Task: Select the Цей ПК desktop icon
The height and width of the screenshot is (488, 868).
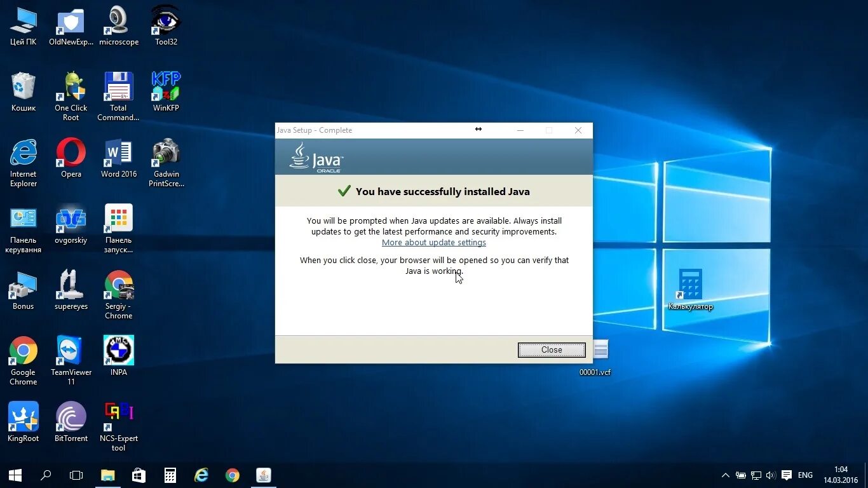Action: pyautogui.click(x=24, y=26)
